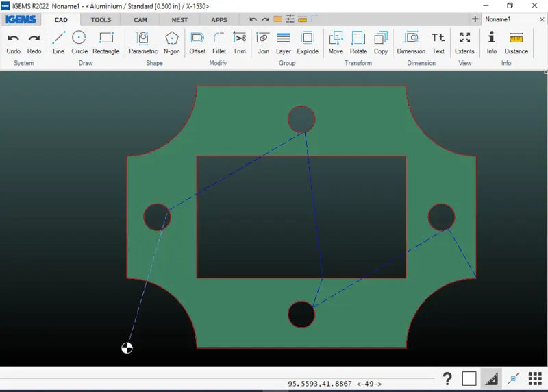Toggle object snap in status bar

click(512, 378)
